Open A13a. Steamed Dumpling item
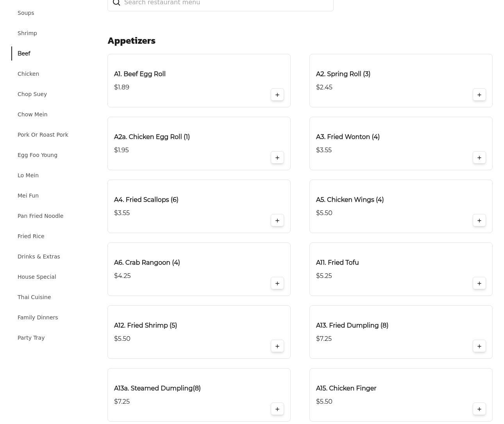 point(157,388)
